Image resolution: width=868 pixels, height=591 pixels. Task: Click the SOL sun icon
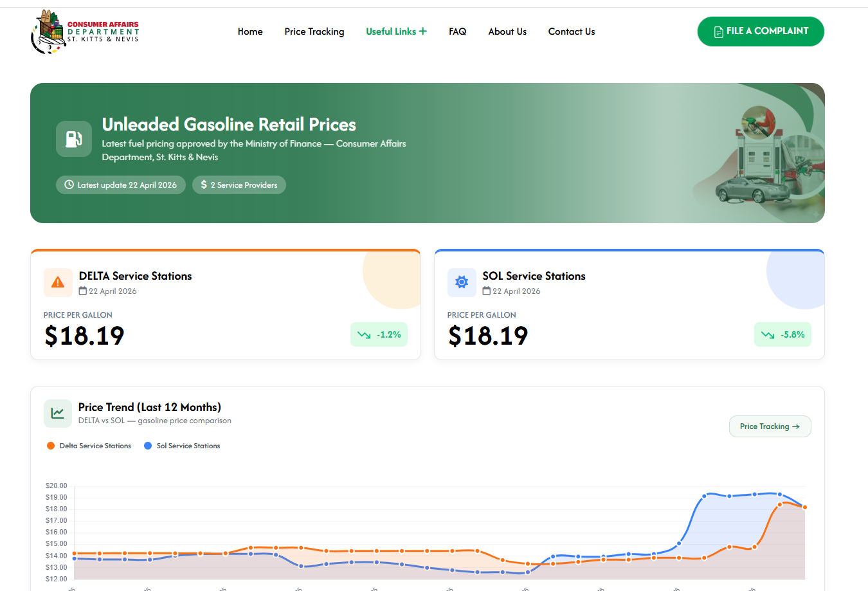click(462, 282)
